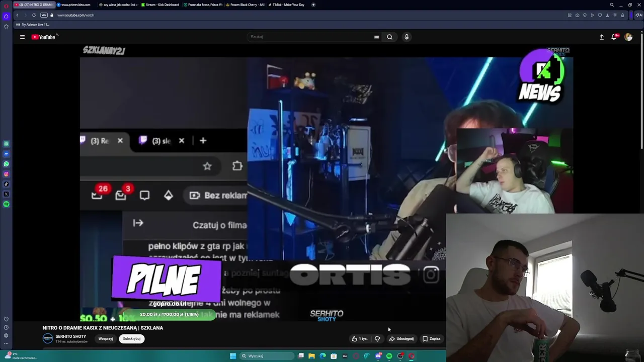
Task: Open the sidebar bookmarks star icon
Action: (x=6, y=26)
